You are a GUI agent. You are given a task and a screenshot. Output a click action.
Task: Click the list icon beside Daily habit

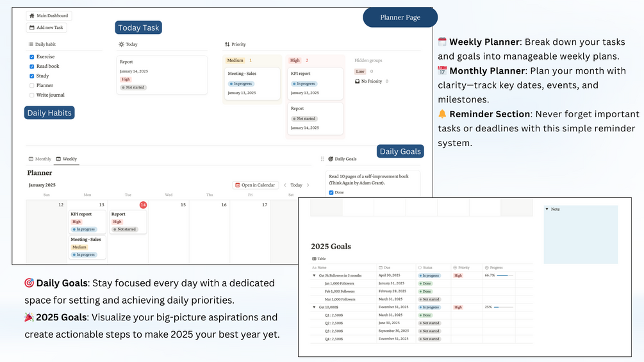pos(31,44)
